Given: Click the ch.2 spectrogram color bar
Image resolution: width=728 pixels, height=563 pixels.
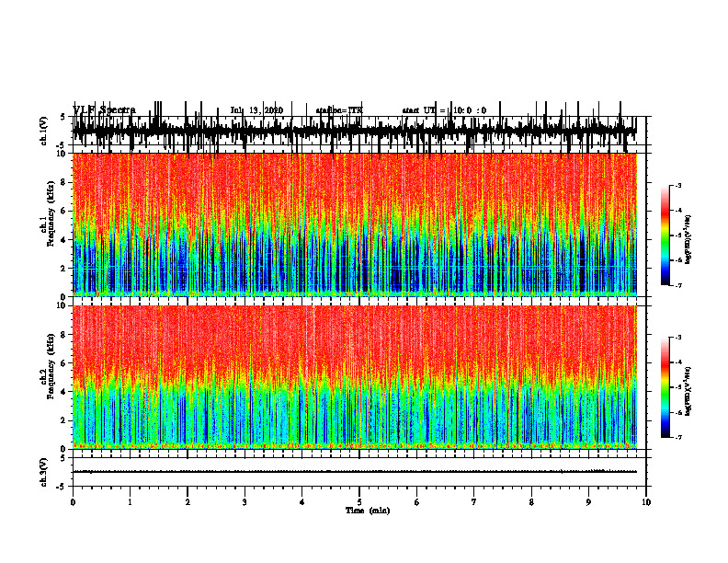Looking at the screenshot, I should pyautogui.click(x=665, y=387).
